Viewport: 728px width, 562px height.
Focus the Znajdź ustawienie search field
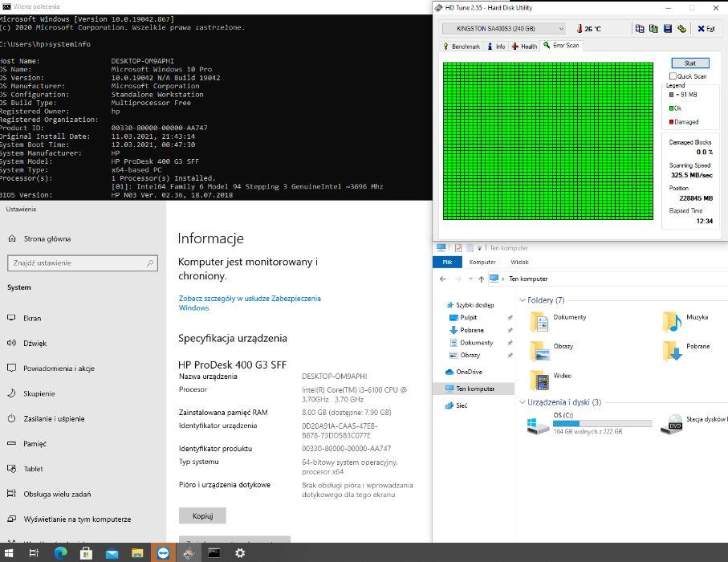(x=83, y=263)
